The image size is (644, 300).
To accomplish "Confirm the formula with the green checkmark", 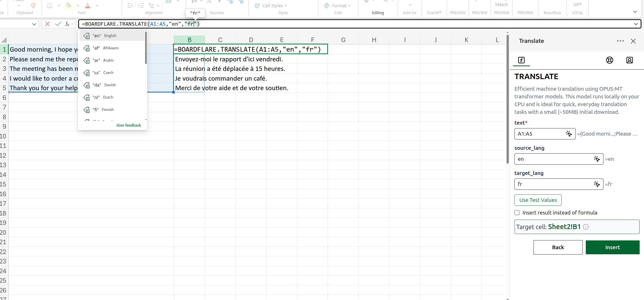I will 58,24.
